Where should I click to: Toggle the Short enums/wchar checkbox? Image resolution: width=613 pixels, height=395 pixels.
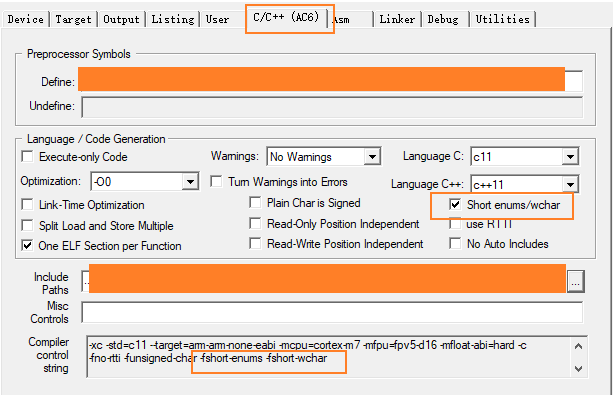(x=455, y=204)
